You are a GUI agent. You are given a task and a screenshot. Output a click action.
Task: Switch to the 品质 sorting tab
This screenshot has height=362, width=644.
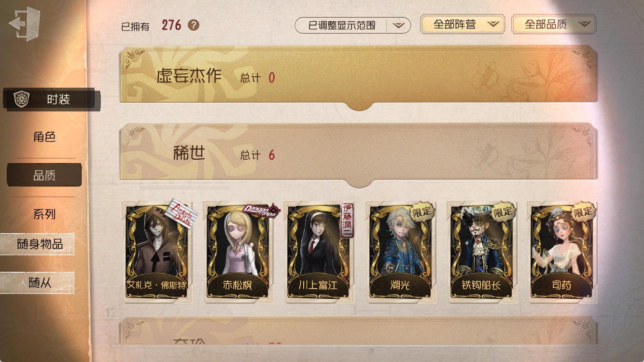point(44,175)
